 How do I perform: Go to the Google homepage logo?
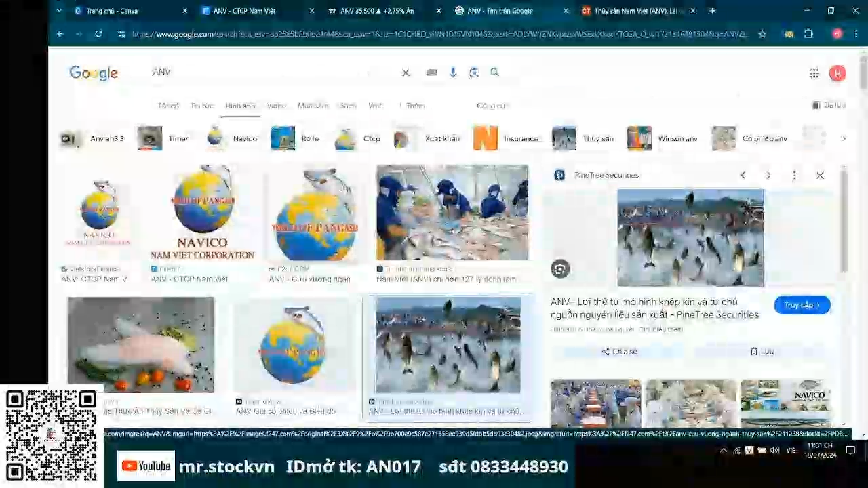[x=94, y=73]
